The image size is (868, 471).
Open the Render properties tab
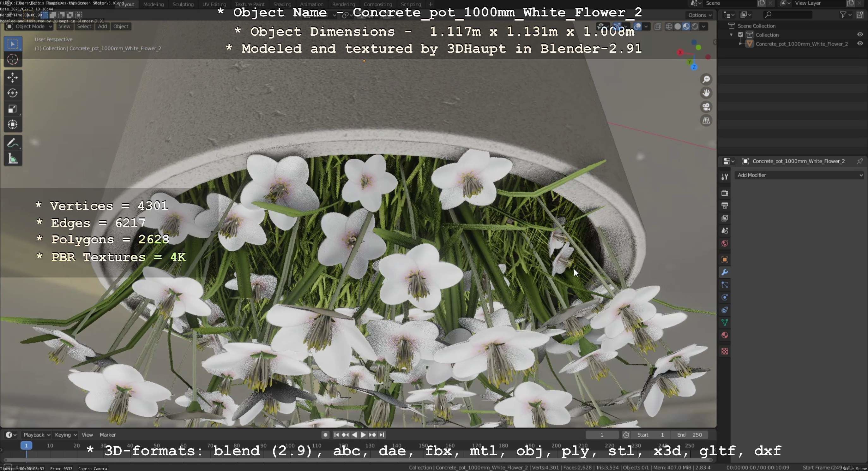click(725, 193)
